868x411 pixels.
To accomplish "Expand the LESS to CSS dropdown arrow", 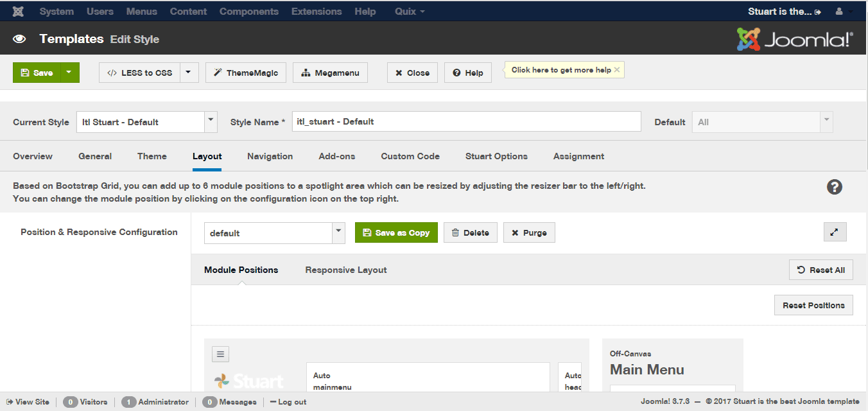I will 188,73.
